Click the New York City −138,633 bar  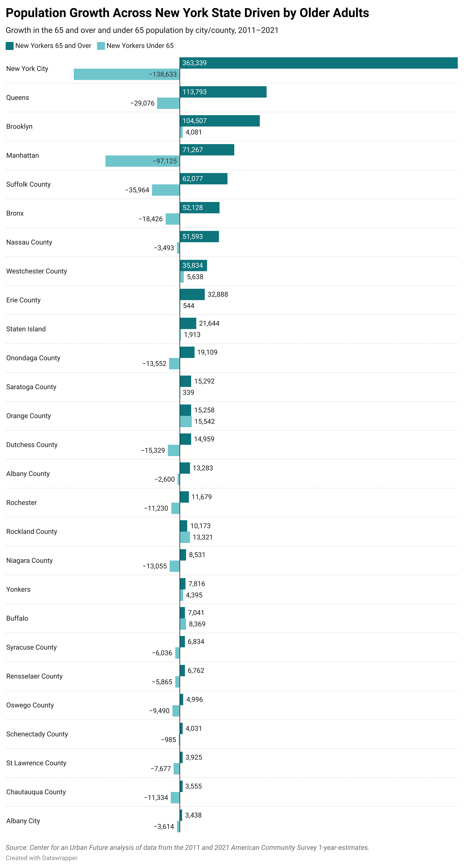tap(126, 74)
